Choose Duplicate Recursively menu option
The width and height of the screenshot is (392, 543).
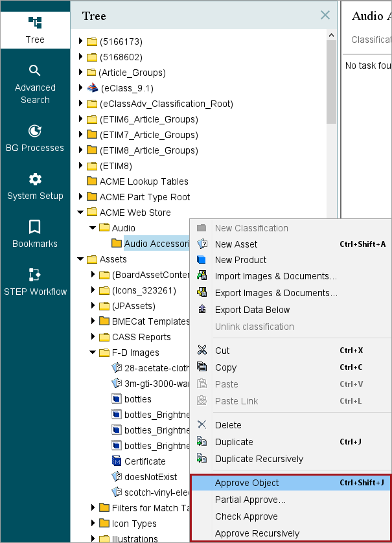pyautogui.click(x=259, y=459)
